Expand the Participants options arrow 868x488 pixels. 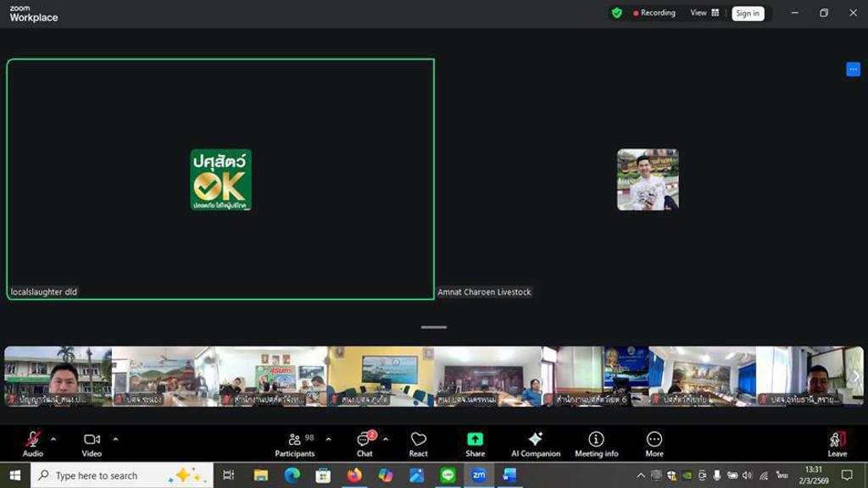(328, 439)
